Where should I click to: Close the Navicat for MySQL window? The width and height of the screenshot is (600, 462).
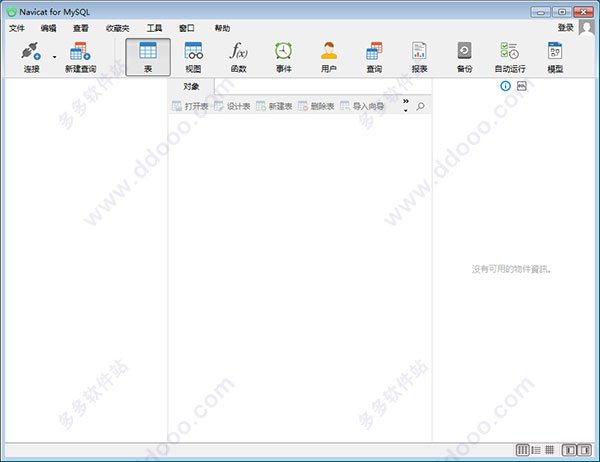(583, 12)
